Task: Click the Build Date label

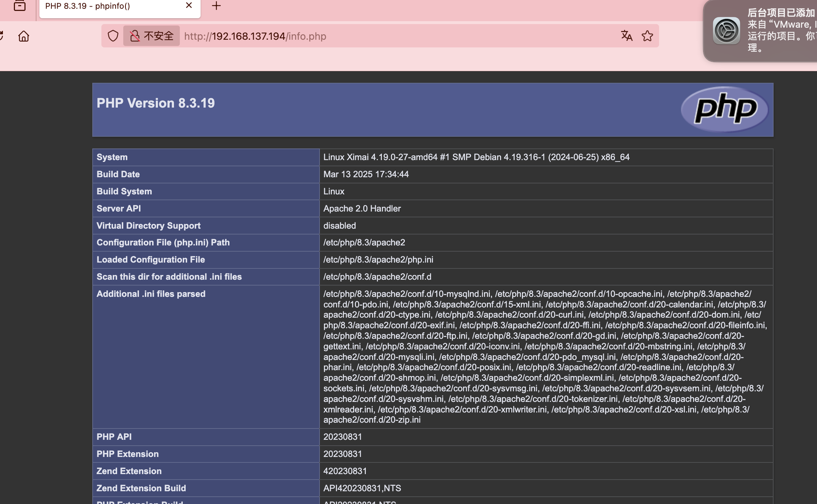Action: 118,174
